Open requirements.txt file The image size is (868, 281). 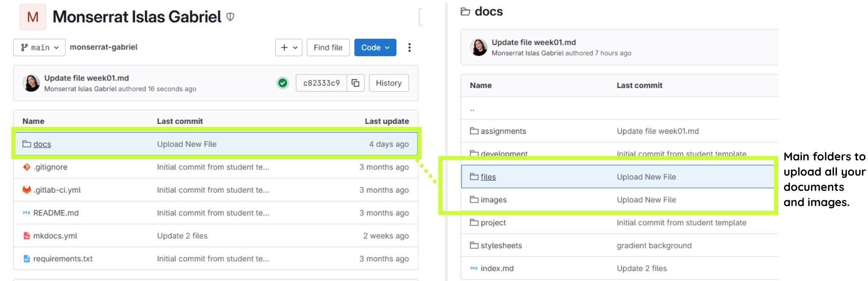click(x=63, y=259)
